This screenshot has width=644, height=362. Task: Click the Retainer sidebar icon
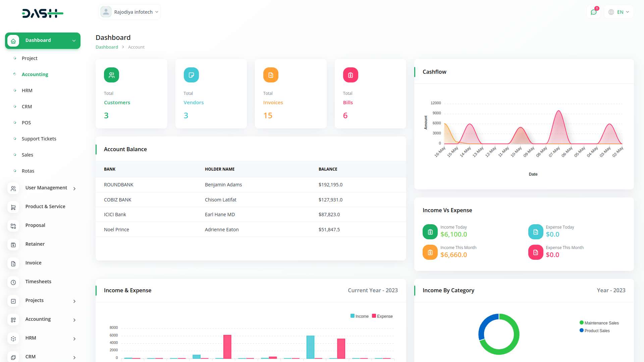click(x=13, y=245)
